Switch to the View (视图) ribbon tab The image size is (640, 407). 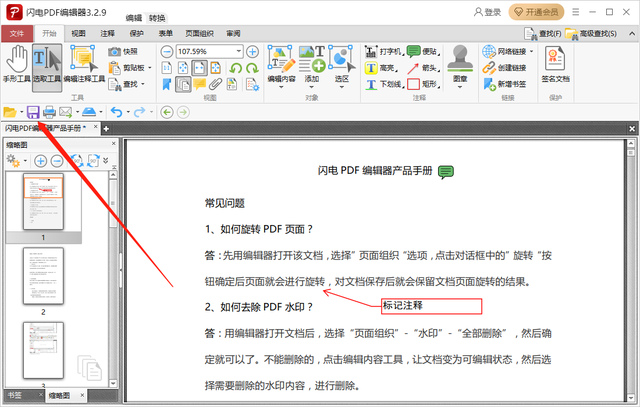tap(78, 33)
